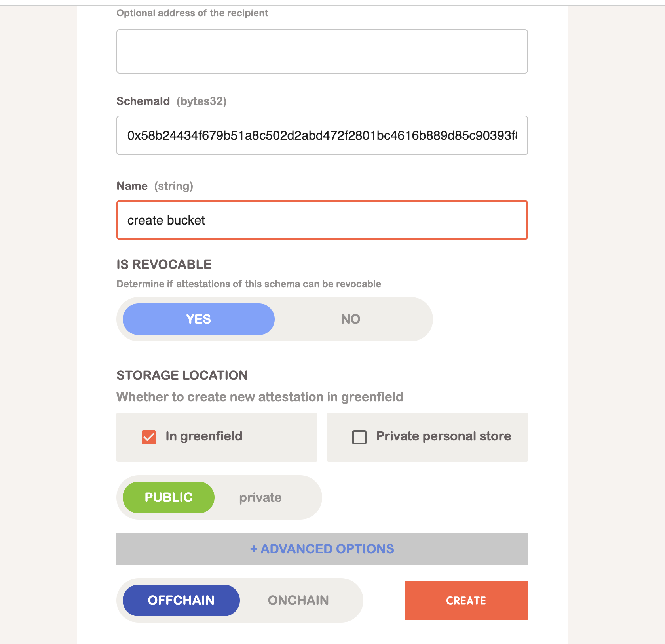Check the Private personal store checkbox
The image size is (665, 644).
click(359, 437)
